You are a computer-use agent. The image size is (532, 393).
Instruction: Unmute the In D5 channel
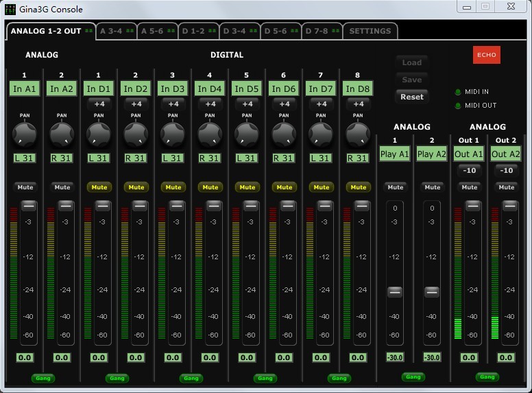pyautogui.click(x=247, y=187)
